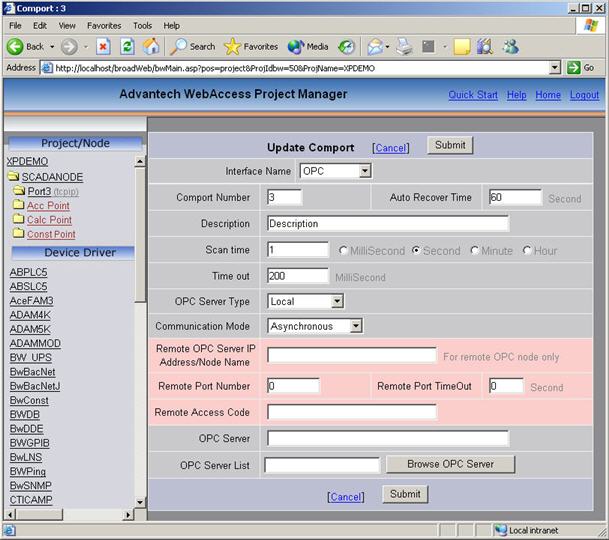Open the History clock icon
The image size is (609, 540).
[346, 47]
